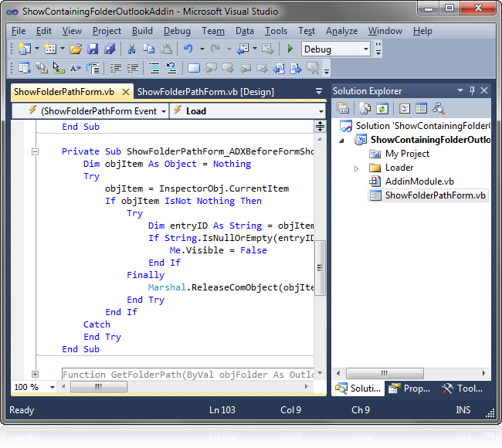Open the Debug configuration dropdown
This screenshot has width=502, height=448.
(365, 49)
